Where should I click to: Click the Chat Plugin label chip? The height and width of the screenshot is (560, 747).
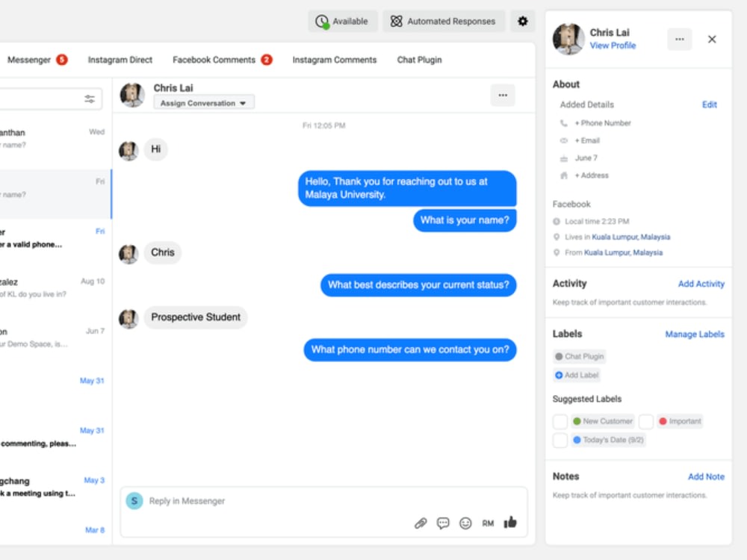pos(580,357)
